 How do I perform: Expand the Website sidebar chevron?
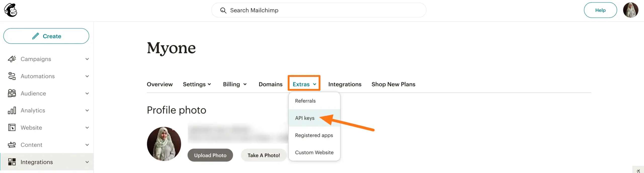click(87, 128)
